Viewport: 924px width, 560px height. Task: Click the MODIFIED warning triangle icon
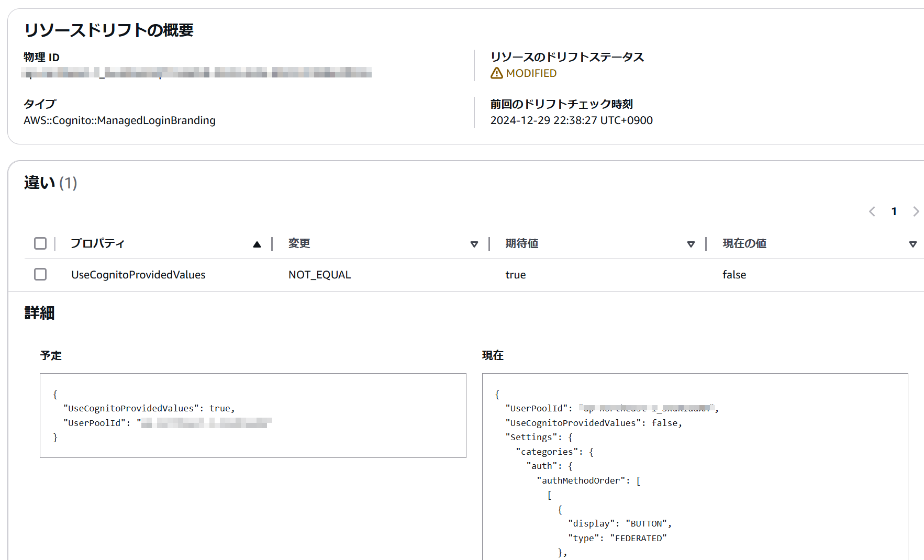pos(496,73)
